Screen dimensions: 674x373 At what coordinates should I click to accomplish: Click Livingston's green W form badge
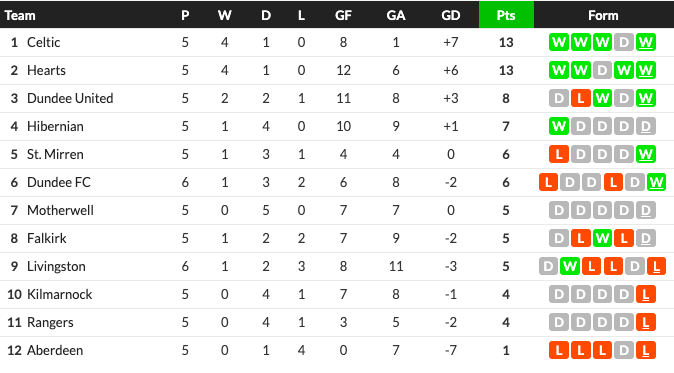570,266
